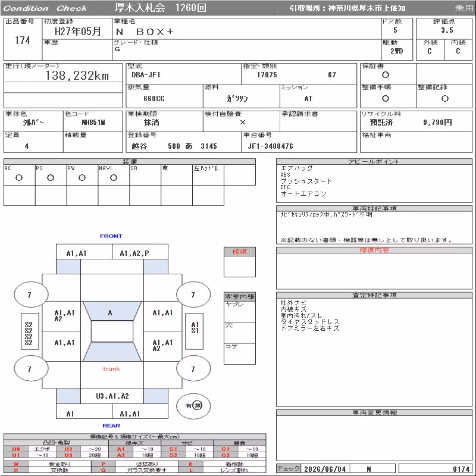Click the designation number 17075
Screen dimensions: 476x476
click(x=267, y=75)
